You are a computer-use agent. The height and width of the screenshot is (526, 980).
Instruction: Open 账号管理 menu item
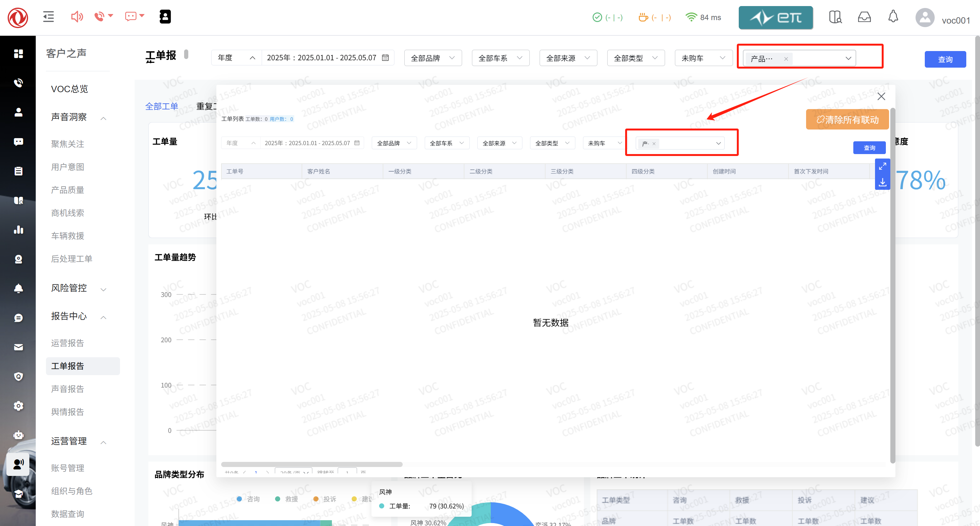[68, 468]
